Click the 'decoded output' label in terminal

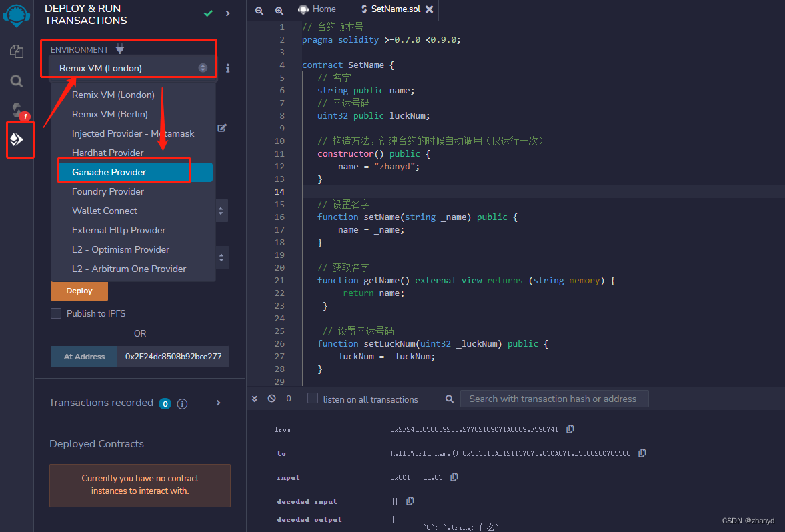coord(309,519)
